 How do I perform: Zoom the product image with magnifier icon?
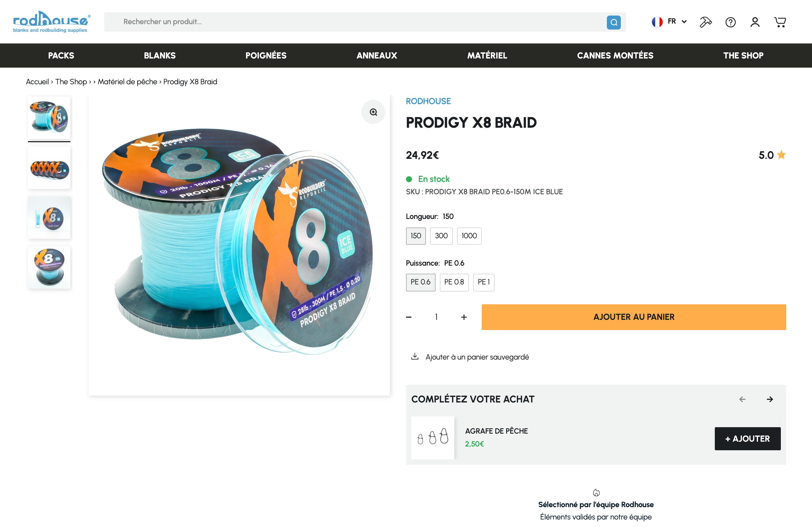pos(373,112)
